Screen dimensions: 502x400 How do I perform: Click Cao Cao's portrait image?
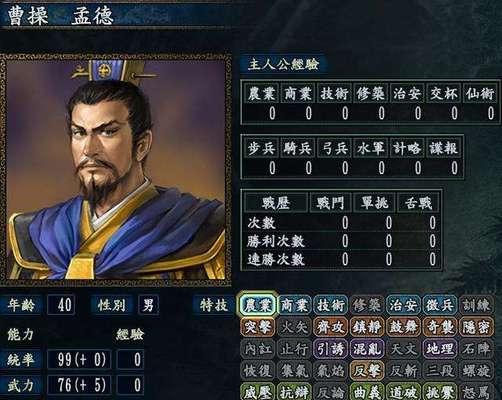(x=116, y=169)
